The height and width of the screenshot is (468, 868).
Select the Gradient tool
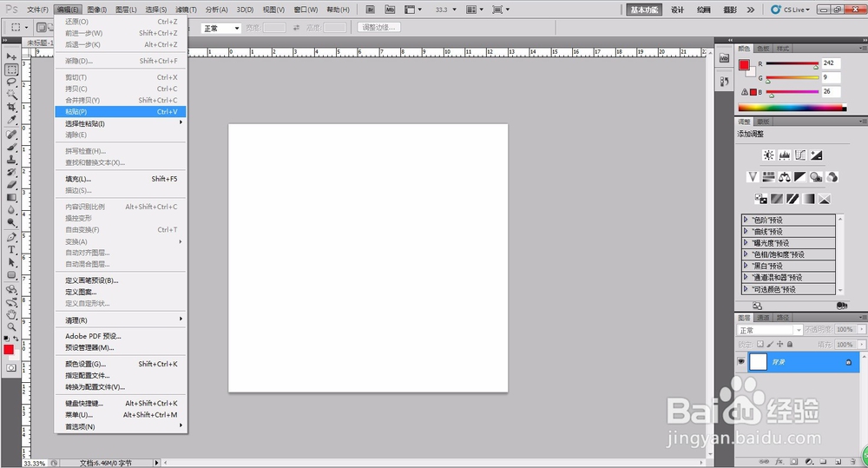pyautogui.click(x=11, y=197)
